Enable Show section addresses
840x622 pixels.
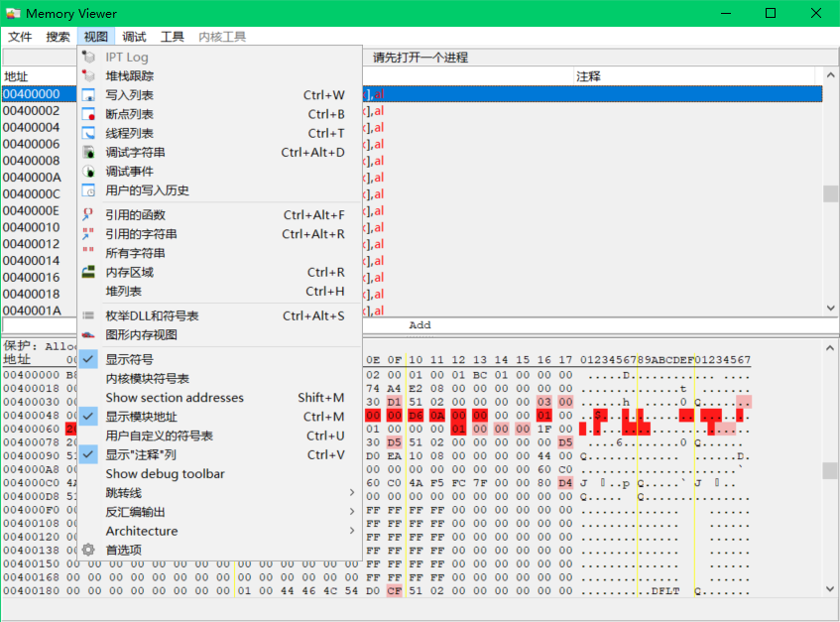pyautogui.click(x=219, y=398)
